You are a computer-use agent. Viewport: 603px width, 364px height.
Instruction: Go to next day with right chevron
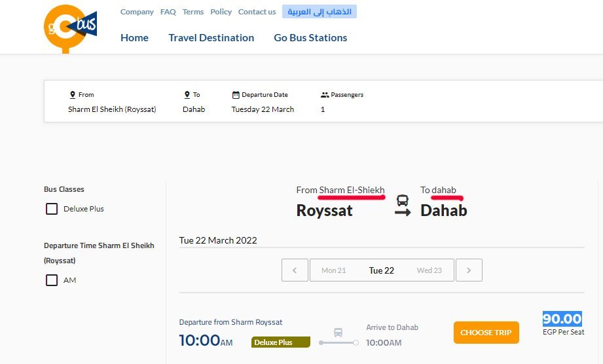point(469,270)
